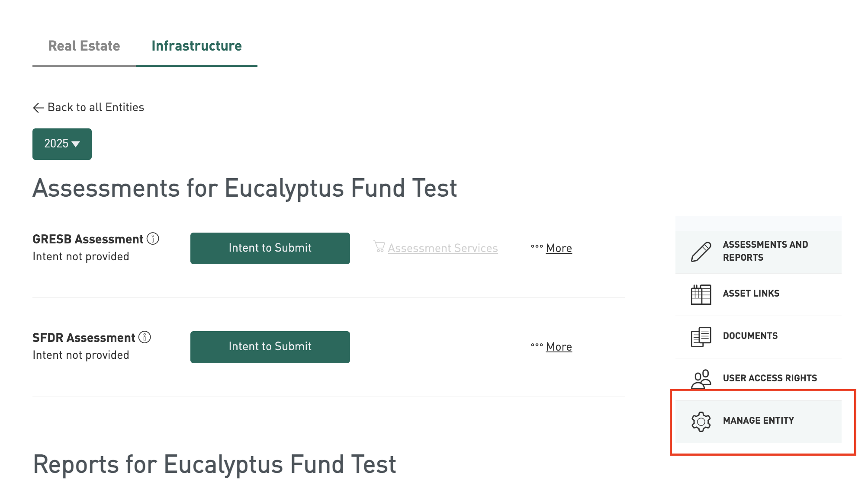Click Intent to Submit for GRESB Assessment
The height and width of the screenshot is (492, 868).
click(270, 248)
